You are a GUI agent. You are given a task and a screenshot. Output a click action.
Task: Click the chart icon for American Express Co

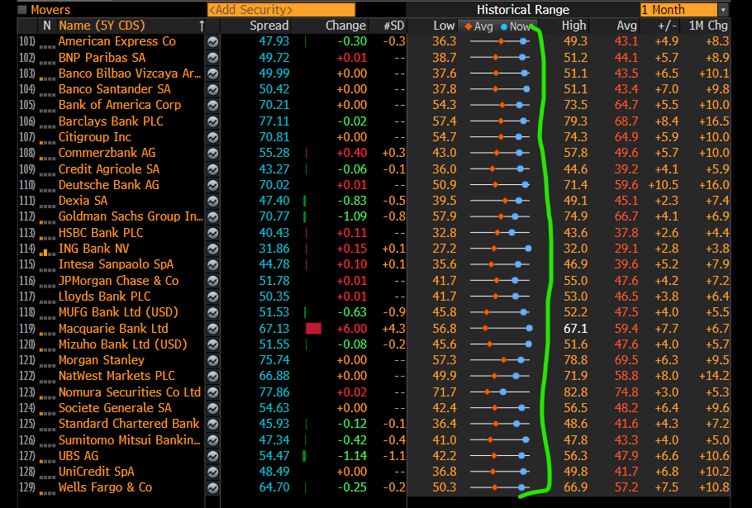[212, 42]
